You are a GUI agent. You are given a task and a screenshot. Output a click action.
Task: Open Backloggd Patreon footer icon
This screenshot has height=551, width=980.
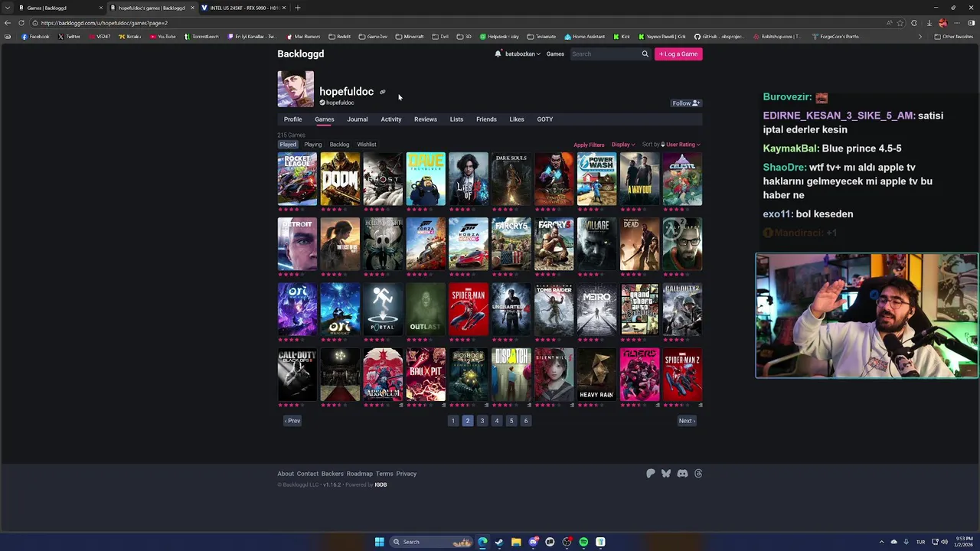click(x=651, y=474)
